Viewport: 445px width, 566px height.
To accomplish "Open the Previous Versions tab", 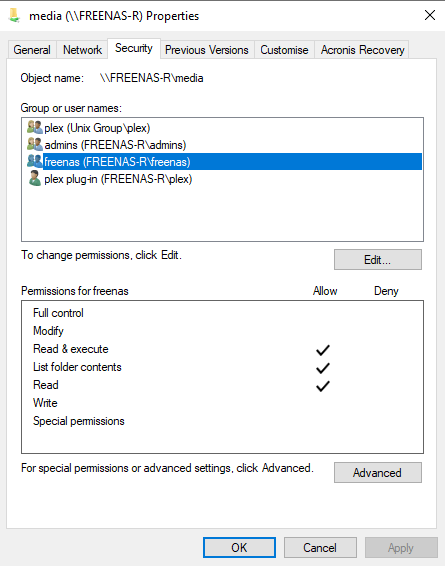I will click(x=207, y=50).
